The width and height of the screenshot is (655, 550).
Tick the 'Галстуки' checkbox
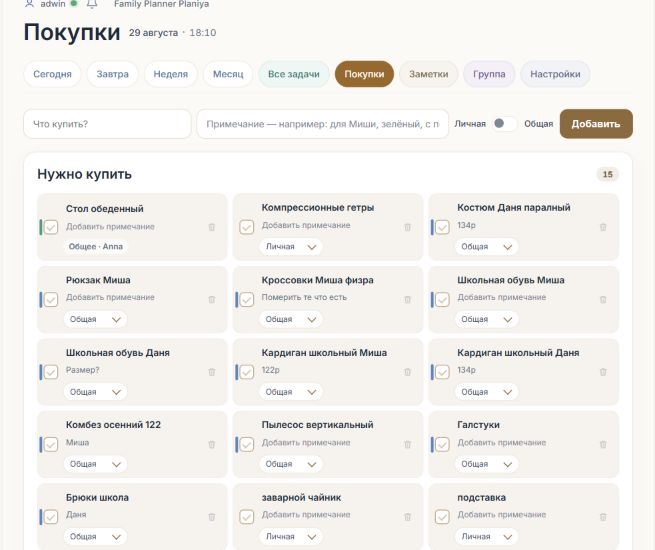tap(442, 444)
